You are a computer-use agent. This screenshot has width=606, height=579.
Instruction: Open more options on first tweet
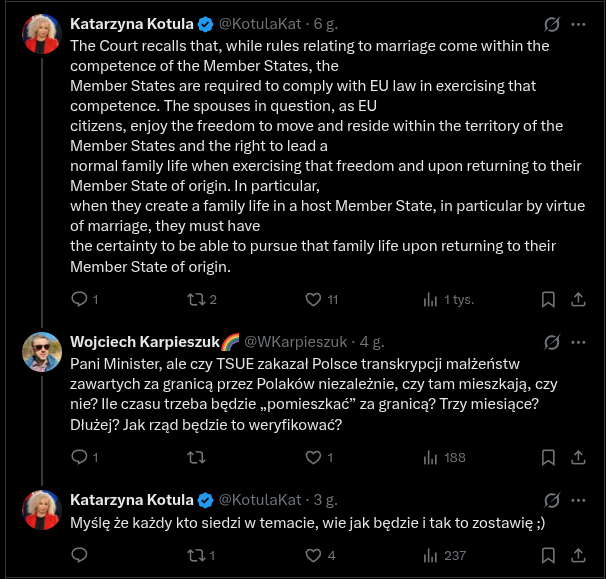(578, 23)
